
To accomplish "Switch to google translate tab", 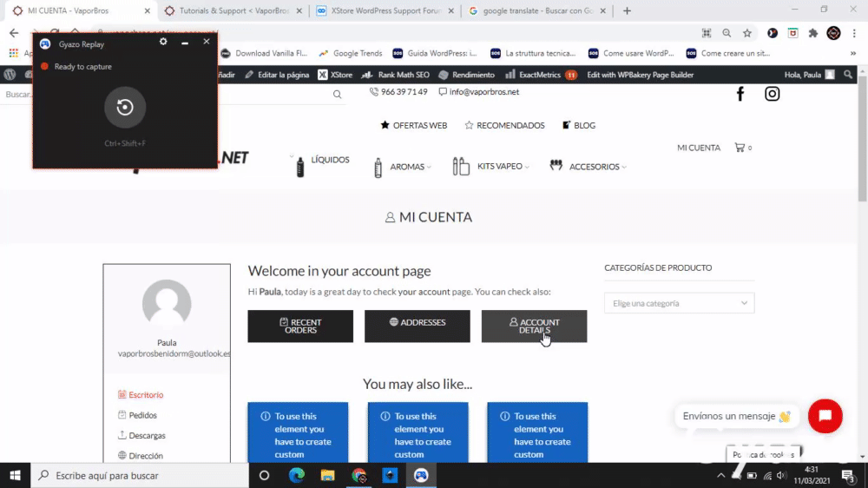I will point(537,10).
